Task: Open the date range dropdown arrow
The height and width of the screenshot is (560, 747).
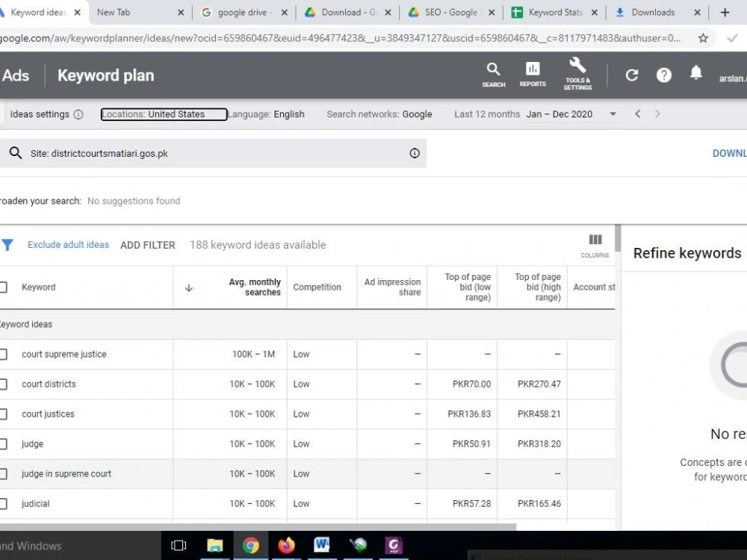Action: [x=613, y=114]
